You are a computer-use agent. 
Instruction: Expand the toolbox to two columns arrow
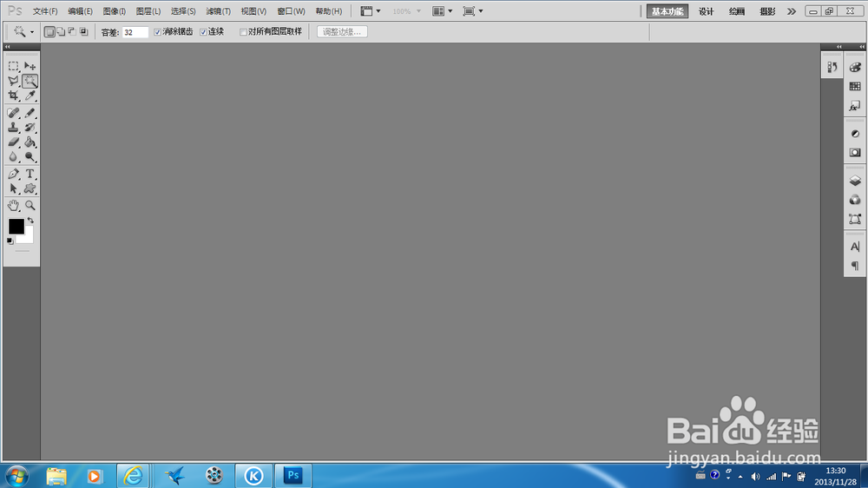(x=7, y=47)
